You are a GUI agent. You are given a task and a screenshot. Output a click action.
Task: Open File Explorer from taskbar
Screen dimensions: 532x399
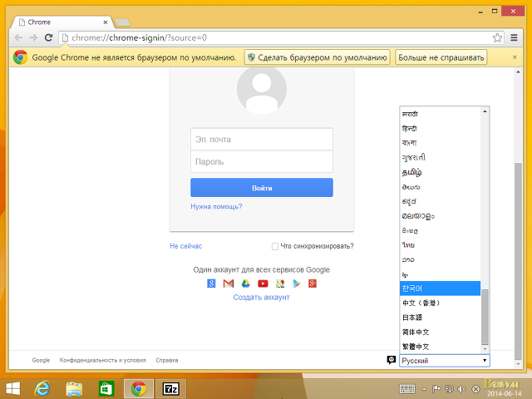pyautogui.click(x=74, y=389)
